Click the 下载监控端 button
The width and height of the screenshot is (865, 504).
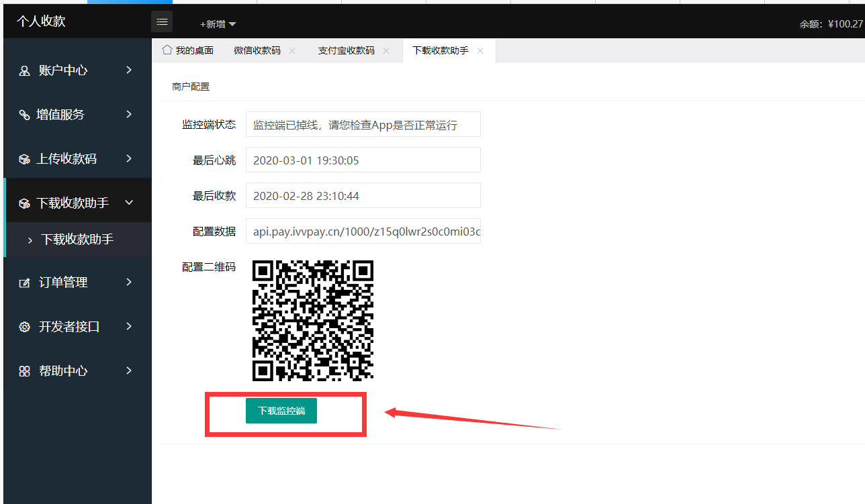click(281, 411)
